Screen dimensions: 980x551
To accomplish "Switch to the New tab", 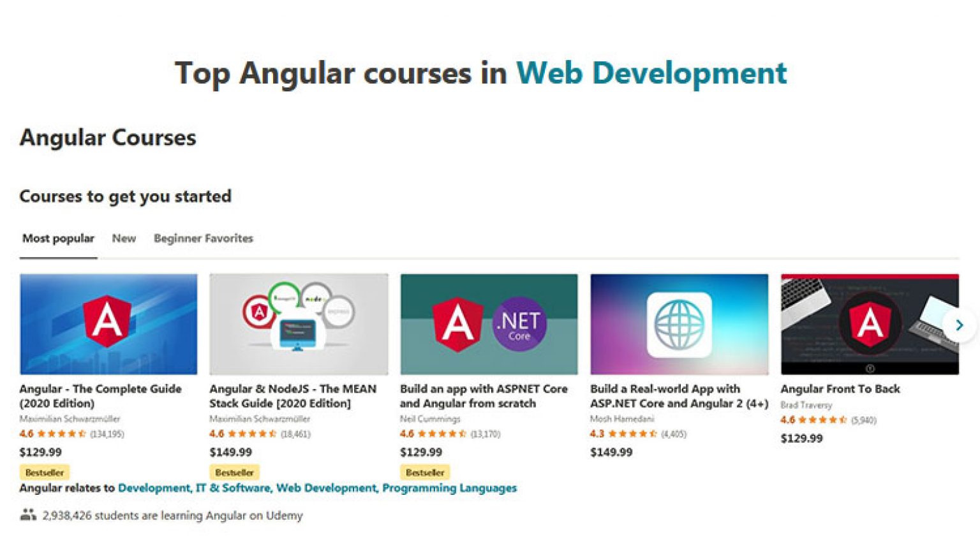I will pos(124,238).
